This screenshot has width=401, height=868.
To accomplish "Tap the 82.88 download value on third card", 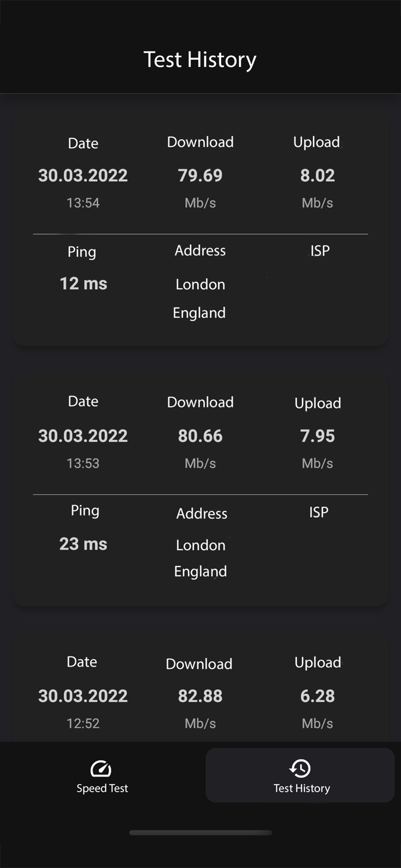I will pos(200,696).
